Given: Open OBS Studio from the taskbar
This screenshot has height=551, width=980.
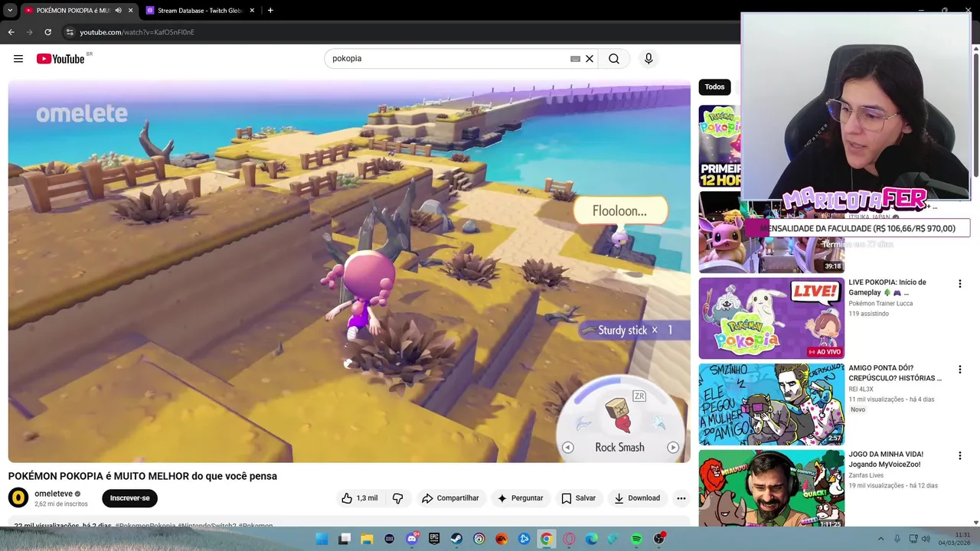Looking at the screenshot, I should (658, 539).
